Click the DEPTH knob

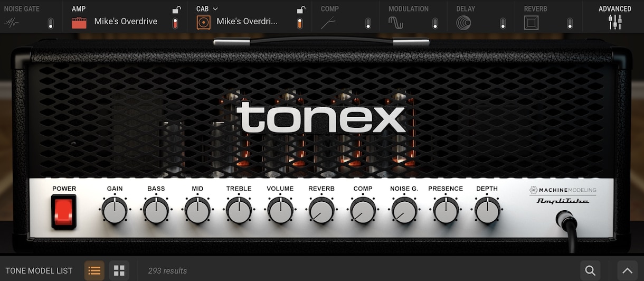pyautogui.click(x=487, y=210)
